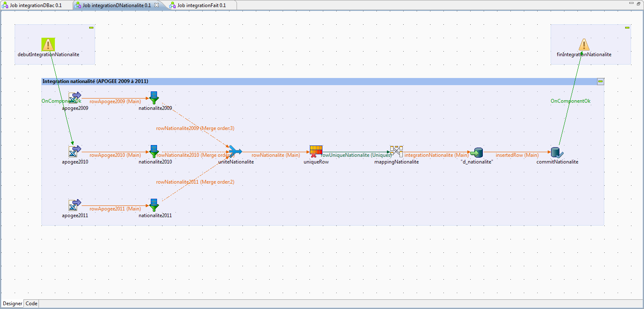Select the finIntegrationNationalite warning icon
Screen dimensions: 644x309
[x=584, y=44]
